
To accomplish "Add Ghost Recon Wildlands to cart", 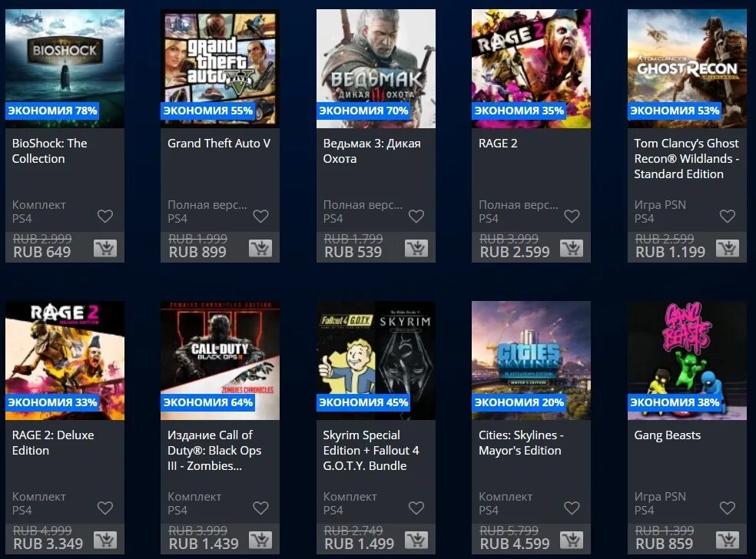I will [728, 249].
